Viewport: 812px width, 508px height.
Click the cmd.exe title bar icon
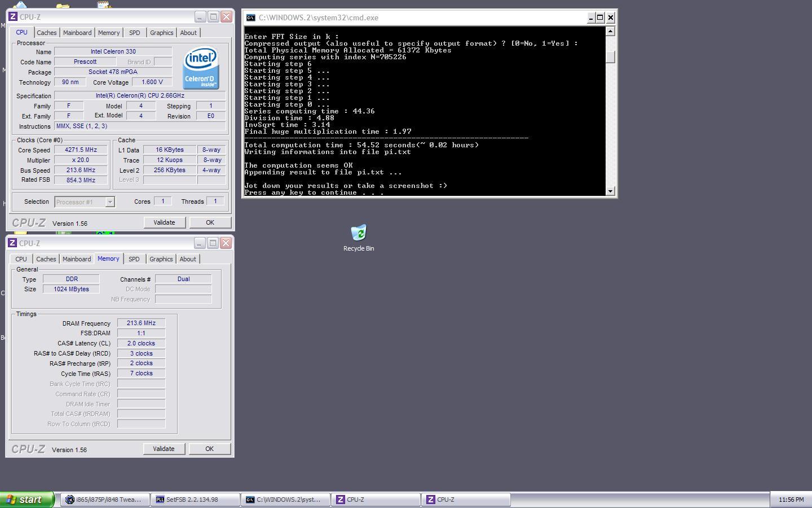(250, 17)
